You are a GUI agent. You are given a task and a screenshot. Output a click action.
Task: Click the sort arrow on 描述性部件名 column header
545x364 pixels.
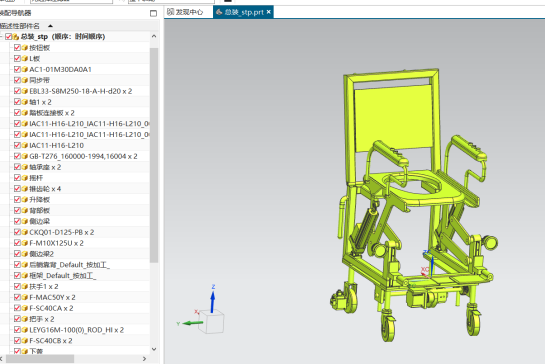[50, 26]
